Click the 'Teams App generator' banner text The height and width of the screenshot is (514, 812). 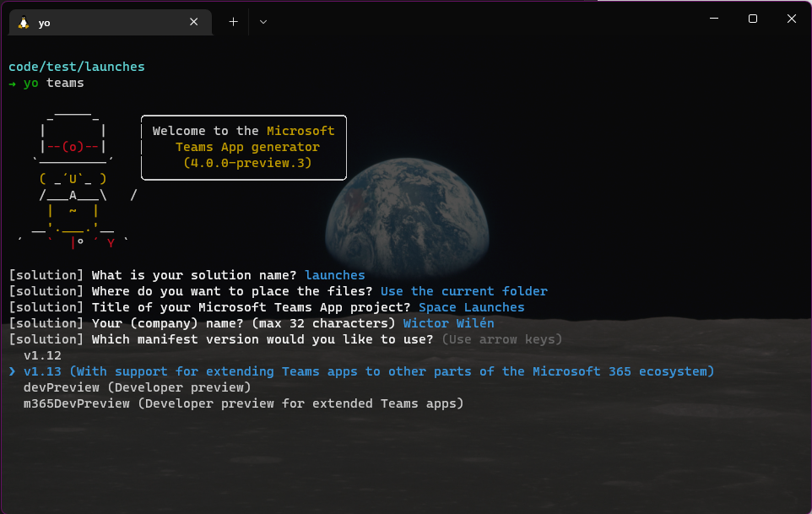tap(247, 147)
